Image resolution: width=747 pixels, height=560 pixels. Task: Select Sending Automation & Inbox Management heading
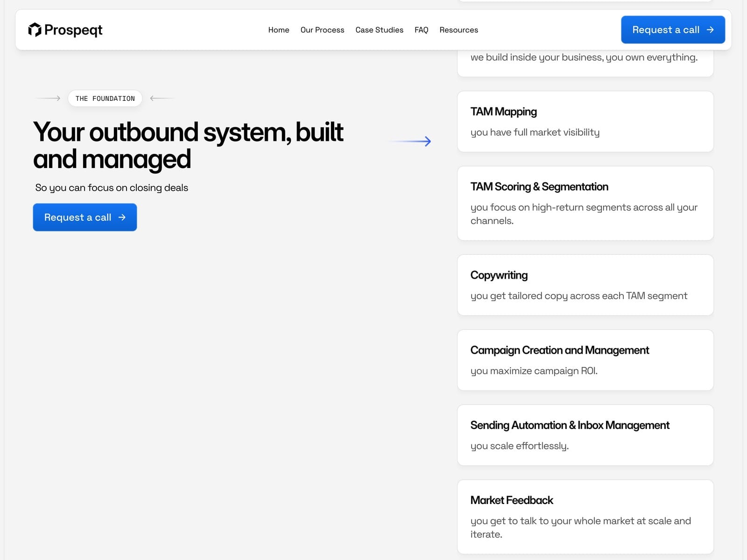click(x=570, y=425)
